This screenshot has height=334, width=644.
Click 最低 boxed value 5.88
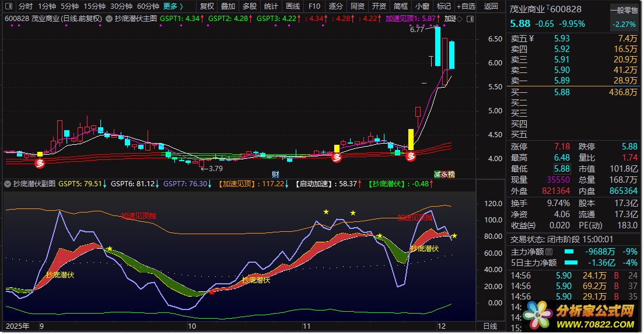(562, 169)
